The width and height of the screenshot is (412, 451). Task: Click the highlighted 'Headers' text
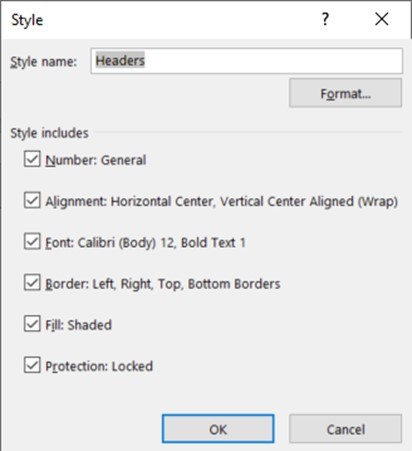tap(120, 61)
